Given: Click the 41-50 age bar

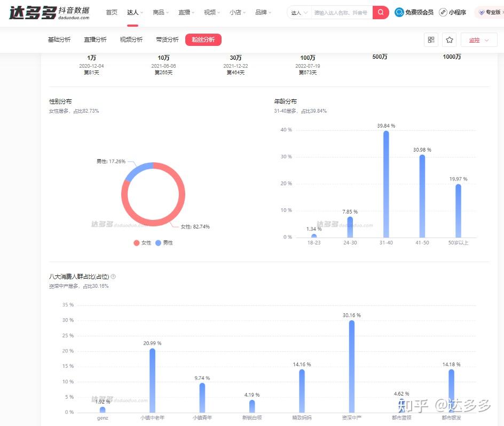Looking at the screenshot, I should click(422, 196).
